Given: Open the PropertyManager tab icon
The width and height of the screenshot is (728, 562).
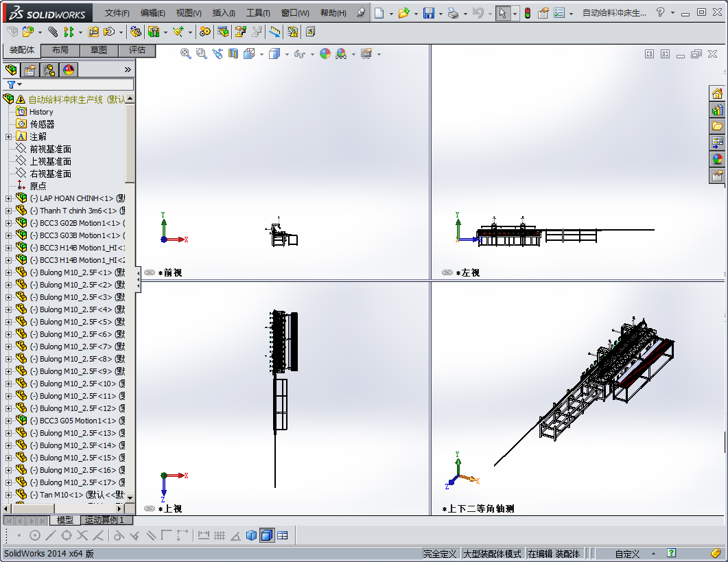Looking at the screenshot, I should (x=30, y=70).
